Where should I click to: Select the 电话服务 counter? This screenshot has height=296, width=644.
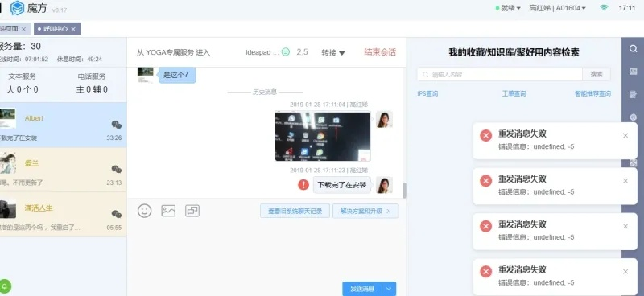tap(92, 83)
